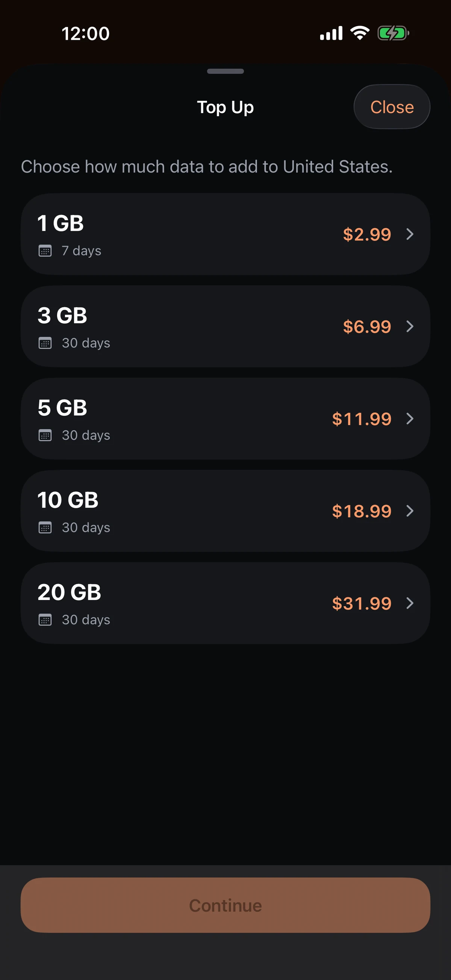The height and width of the screenshot is (980, 451).
Task: Tap the calendar icon on the 10 GB plan
Action: coord(45,527)
